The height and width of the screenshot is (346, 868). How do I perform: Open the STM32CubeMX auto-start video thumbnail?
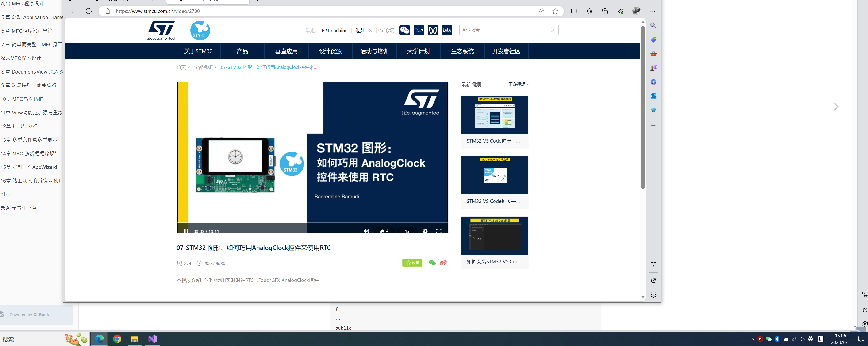[495, 115]
